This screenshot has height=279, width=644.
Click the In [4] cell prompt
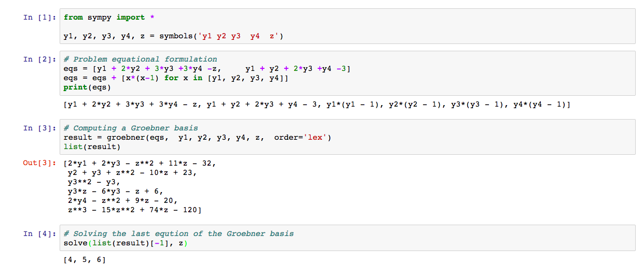click(40, 233)
